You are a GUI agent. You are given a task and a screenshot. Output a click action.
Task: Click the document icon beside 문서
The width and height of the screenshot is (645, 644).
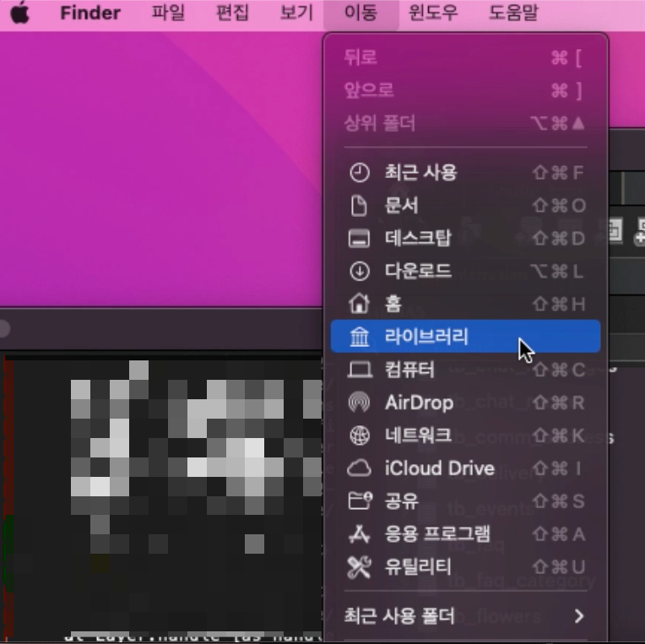point(359,205)
